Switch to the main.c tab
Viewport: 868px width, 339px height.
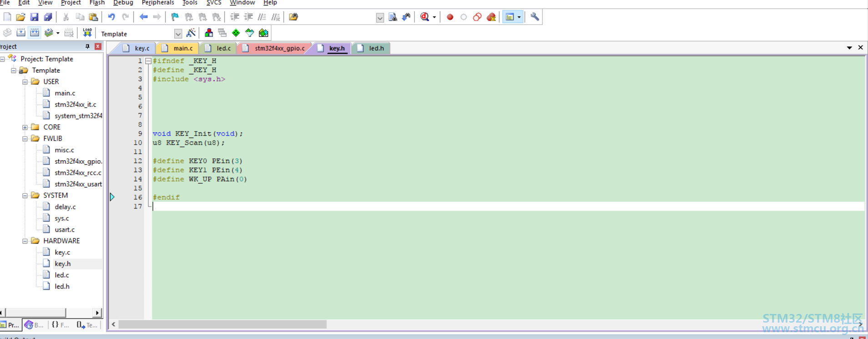[178, 48]
